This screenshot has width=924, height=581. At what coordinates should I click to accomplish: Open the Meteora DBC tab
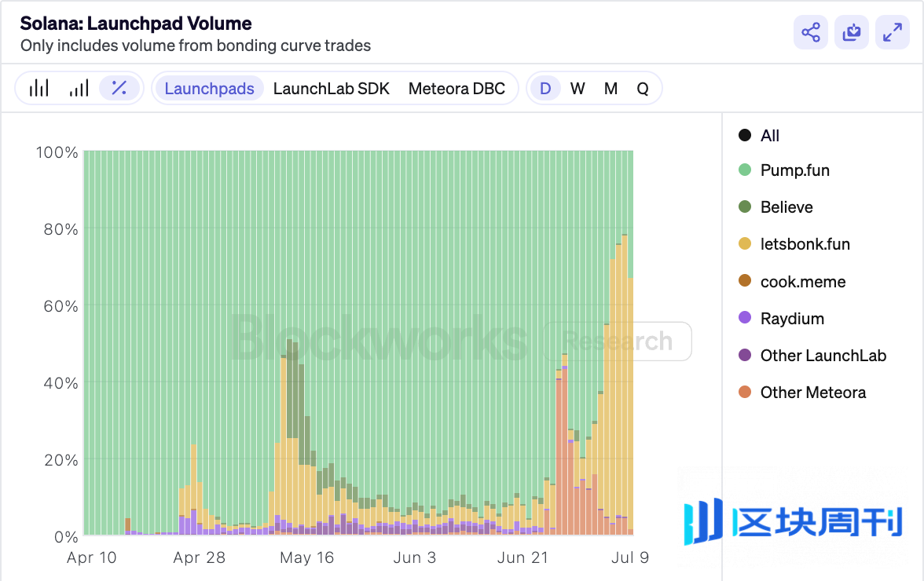pyautogui.click(x=456, y=88)
